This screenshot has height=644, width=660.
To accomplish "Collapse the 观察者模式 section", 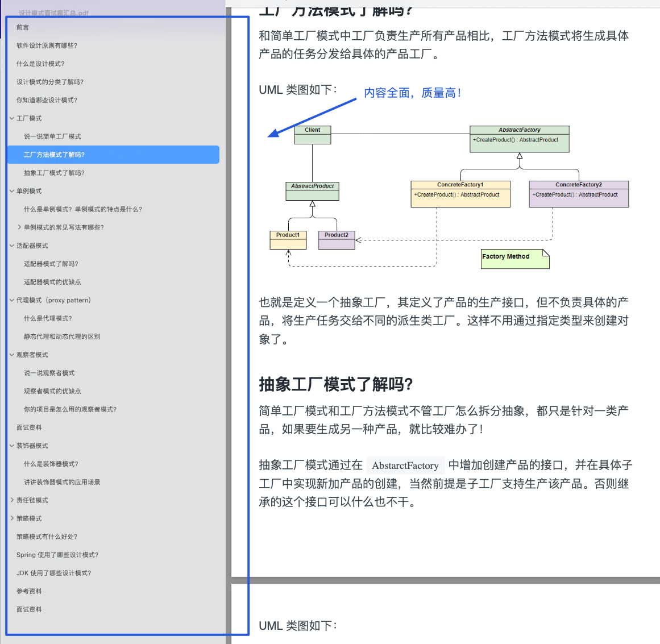I will (11, 355).
